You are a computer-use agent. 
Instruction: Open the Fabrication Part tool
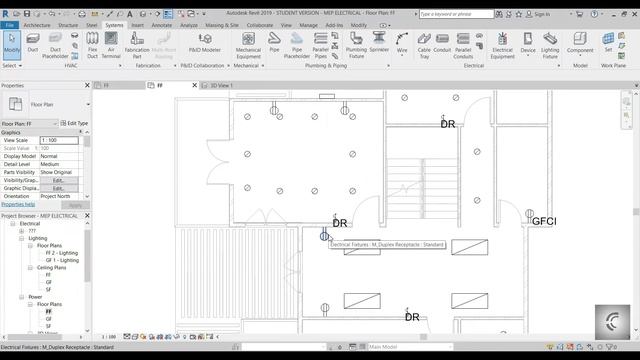(137, 45)
